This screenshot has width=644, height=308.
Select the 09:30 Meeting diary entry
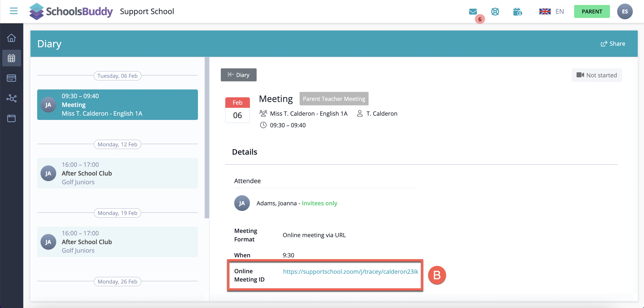117,105
